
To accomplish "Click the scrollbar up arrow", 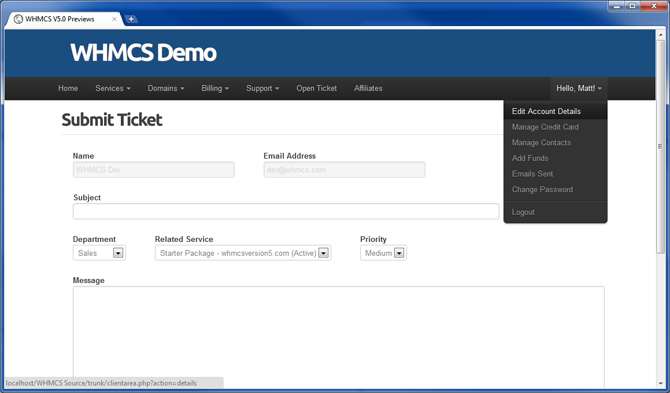I will (x=660, y=35).
